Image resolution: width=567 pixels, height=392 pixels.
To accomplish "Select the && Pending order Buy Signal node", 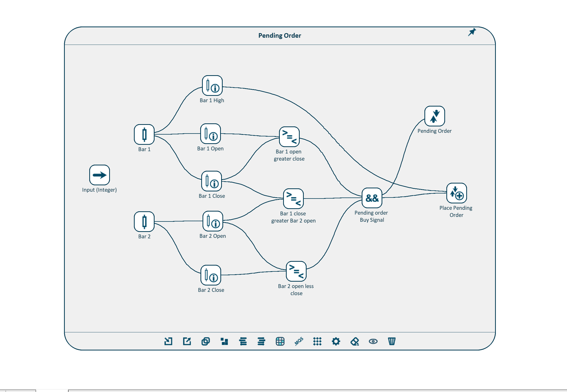I will tap(372, 198).
